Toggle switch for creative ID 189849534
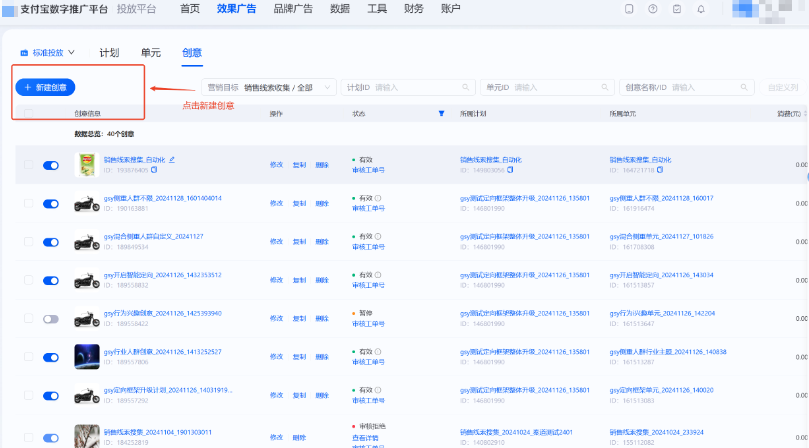 51,242
